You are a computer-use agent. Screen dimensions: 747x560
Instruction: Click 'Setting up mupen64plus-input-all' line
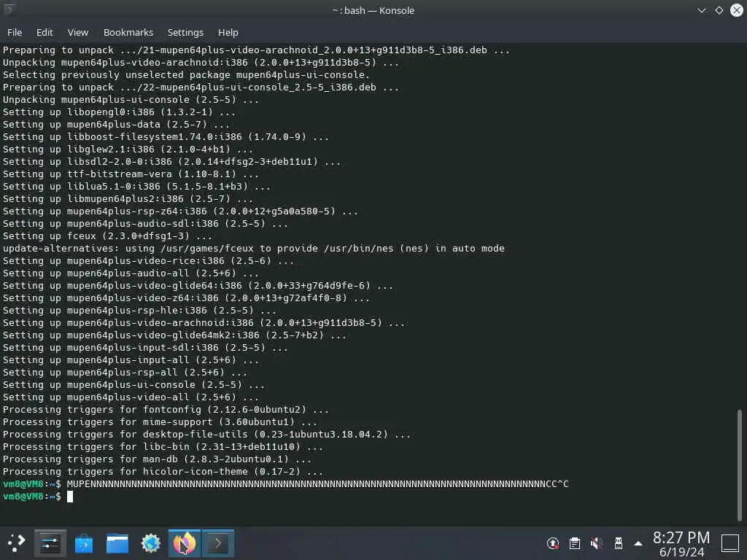tap(131, 360)
